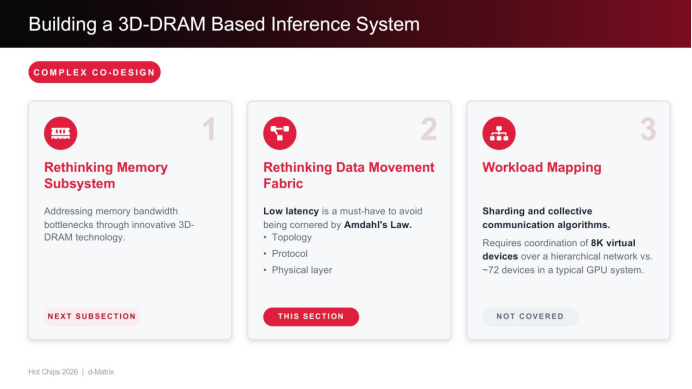Click the Protocol bullet item
This screenshot has width=692, height=389.
(x=289, y=254)
